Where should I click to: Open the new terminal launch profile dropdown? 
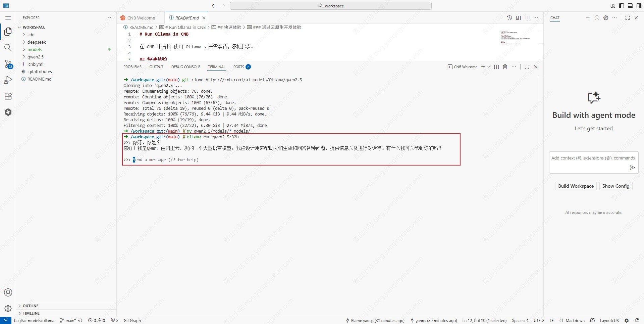point(489,67)
